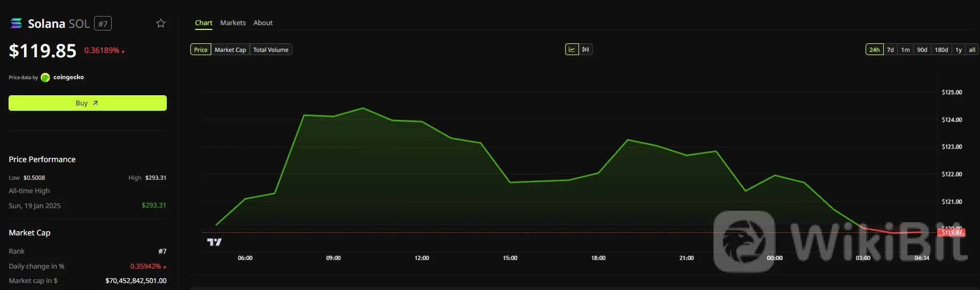Click the green Buy button
This screenshot has height=290, width=980.
click(x=88, y=103)
